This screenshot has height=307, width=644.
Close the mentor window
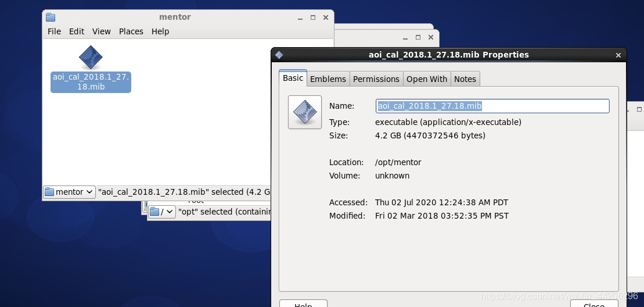[326, 17]
